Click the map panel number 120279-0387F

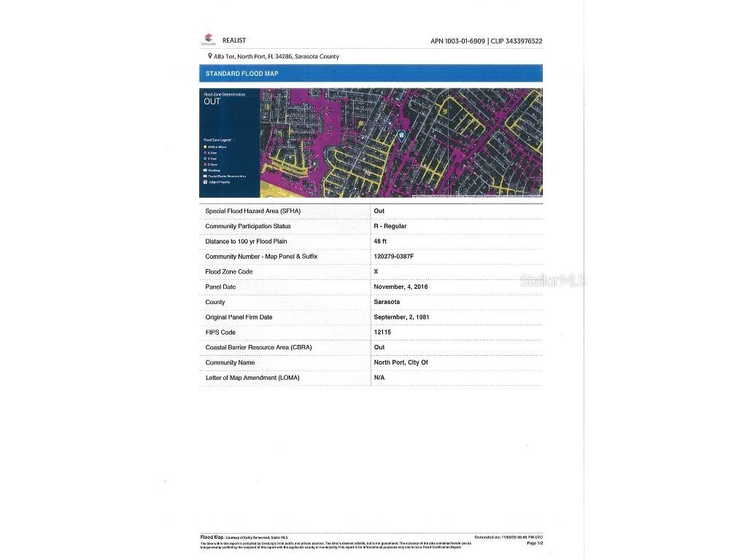[394, 257]
